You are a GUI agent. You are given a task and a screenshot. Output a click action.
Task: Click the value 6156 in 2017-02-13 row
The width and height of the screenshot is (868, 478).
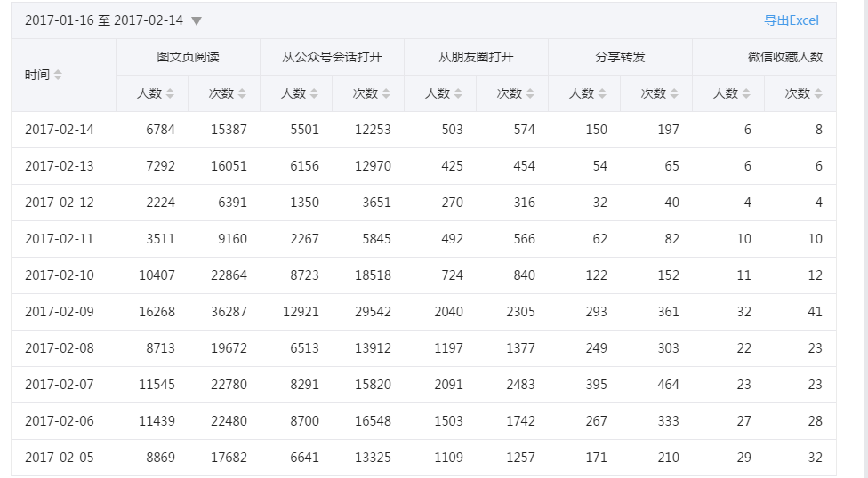304,166
